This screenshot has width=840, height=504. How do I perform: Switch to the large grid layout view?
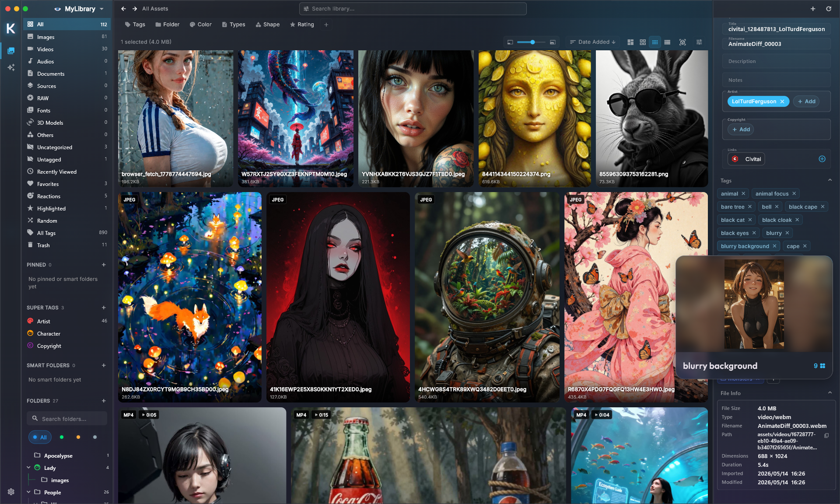643,42
